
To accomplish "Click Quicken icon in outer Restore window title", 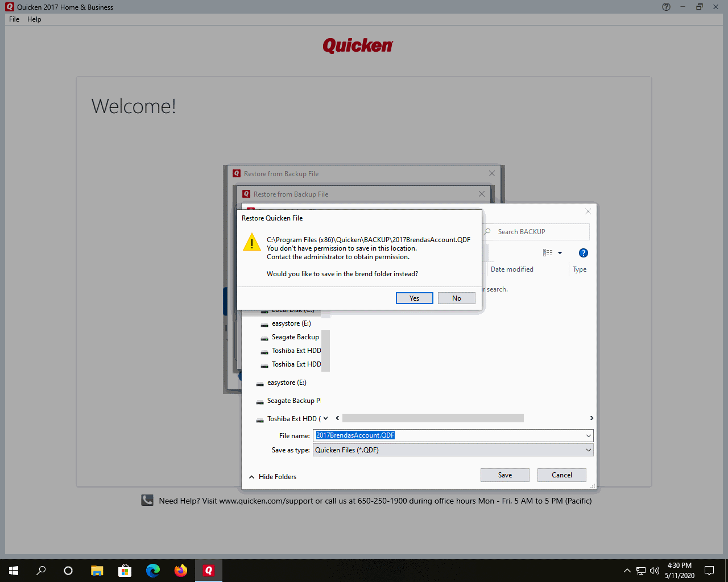I will [237, 173].
